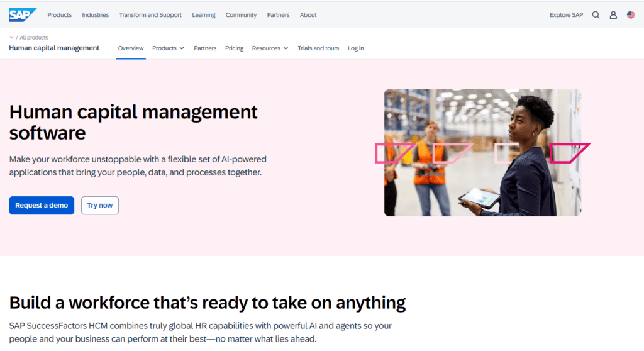Select the Overview tab

click(131, 48)
